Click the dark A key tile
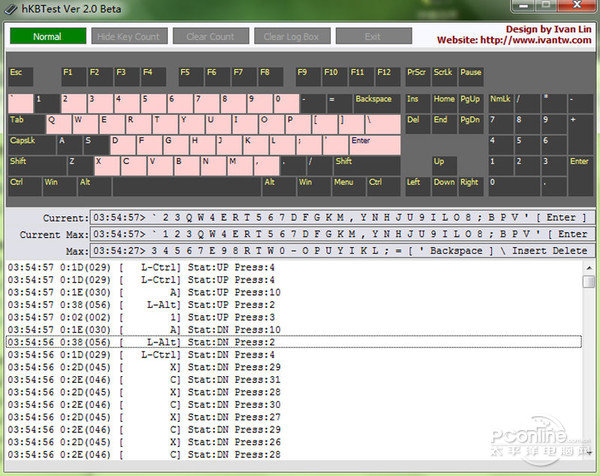Image resolution: width=600 pixels, height=476 pixels. 69,145
